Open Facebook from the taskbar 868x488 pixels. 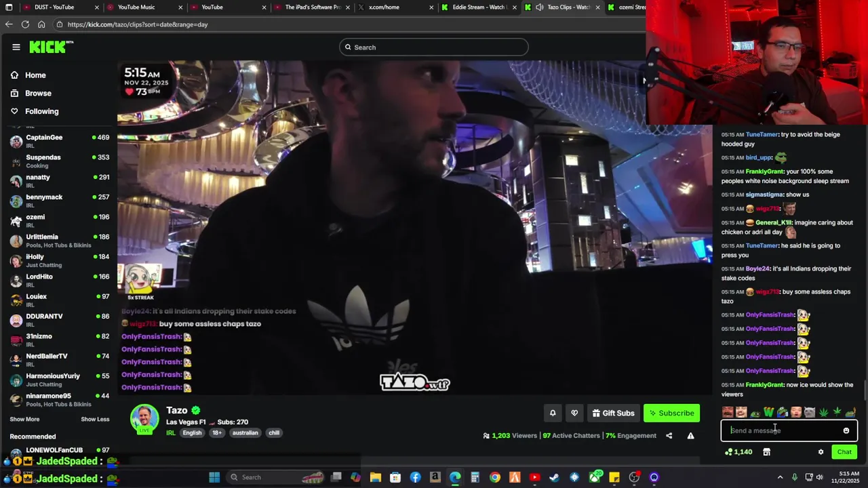[416, 477]
